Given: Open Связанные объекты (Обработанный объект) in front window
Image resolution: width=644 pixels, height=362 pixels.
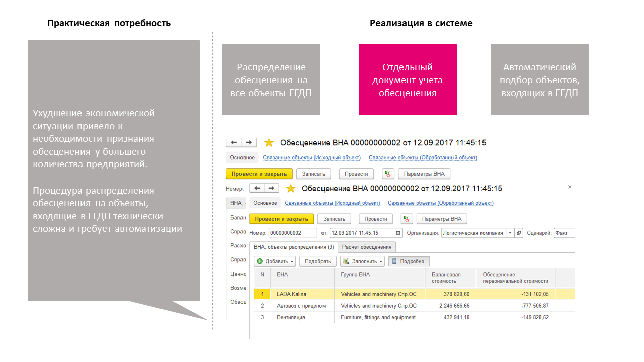Looking at the screenshot, I should pyautogui.click(x=441, y=203).
